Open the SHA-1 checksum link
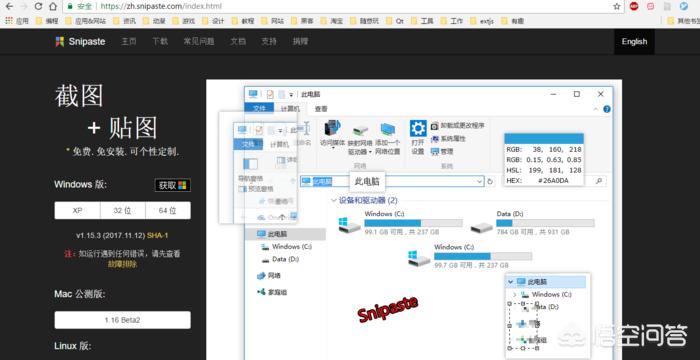Viewport: 700px width, 360px height. click(x=158, y=235)
